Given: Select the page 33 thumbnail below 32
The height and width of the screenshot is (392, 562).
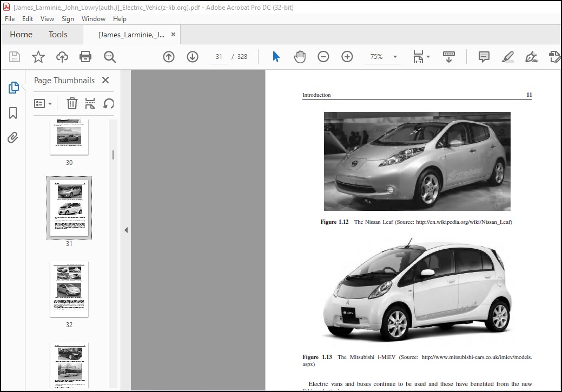Looking at the screenshot, I should tap(69, 365).
